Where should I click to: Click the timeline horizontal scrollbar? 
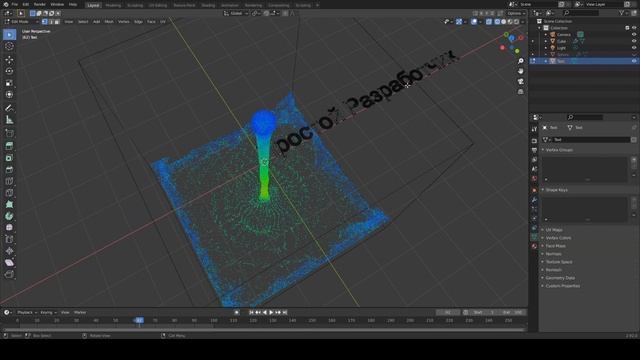264,329
